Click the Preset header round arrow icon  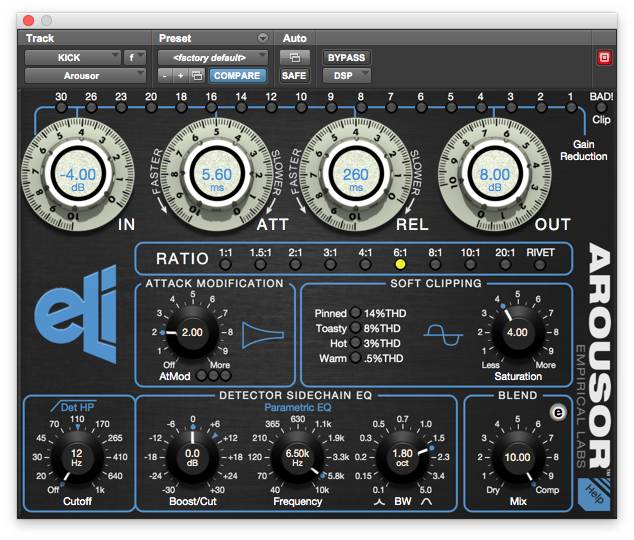(263, 38)
